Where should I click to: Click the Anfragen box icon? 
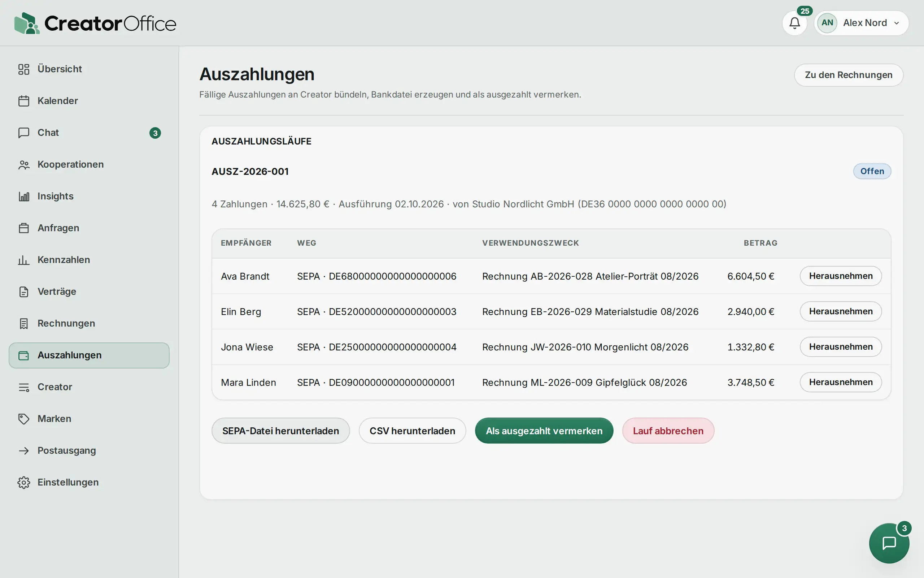click(24, 228)
